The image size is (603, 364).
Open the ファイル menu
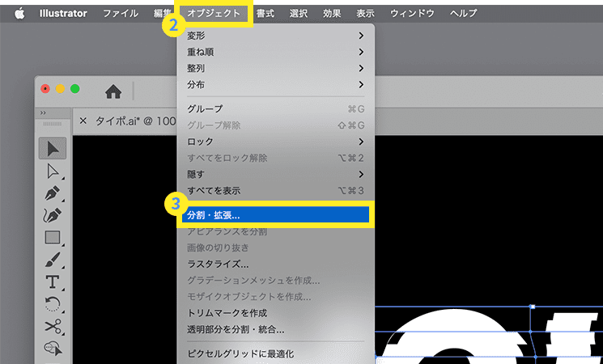click(121, 14)
